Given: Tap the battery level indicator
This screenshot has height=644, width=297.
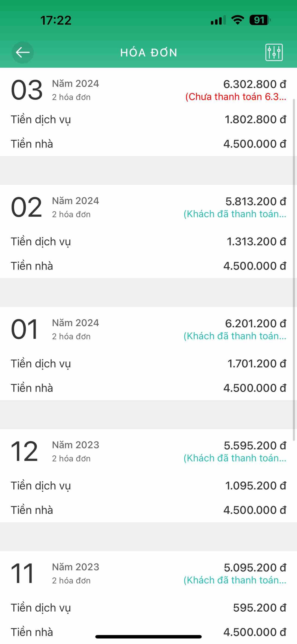Looking at the screenshot, I should coord(260,20).
